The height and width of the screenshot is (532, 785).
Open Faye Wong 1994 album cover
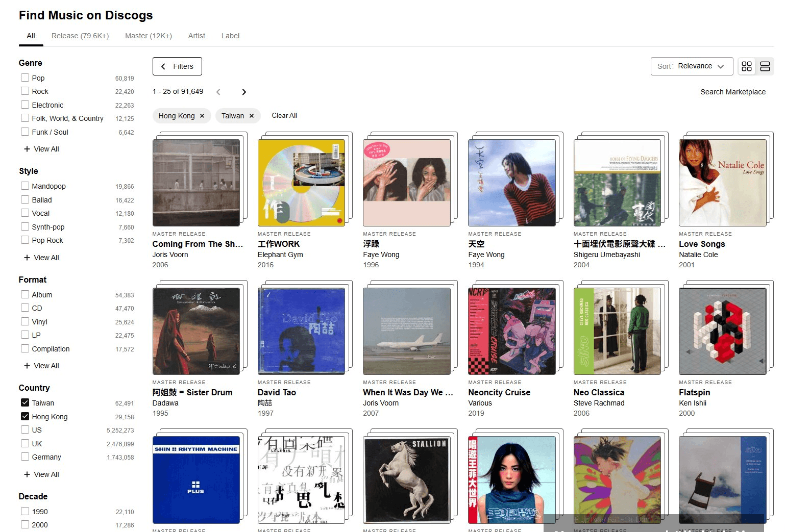tap(512, 183)
